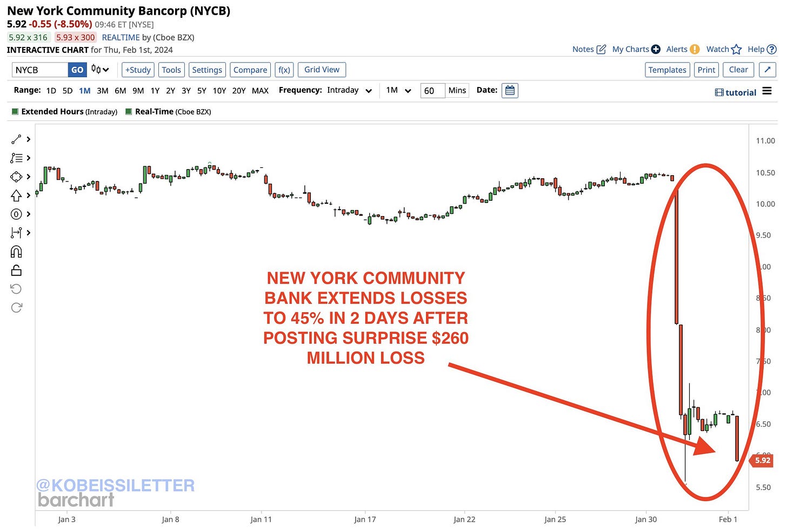Click the NYCB symbol input field

40,70
